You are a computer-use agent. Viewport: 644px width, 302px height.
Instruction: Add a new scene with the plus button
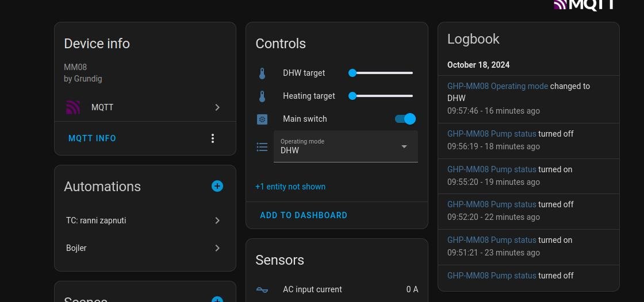tap(217, 300)
